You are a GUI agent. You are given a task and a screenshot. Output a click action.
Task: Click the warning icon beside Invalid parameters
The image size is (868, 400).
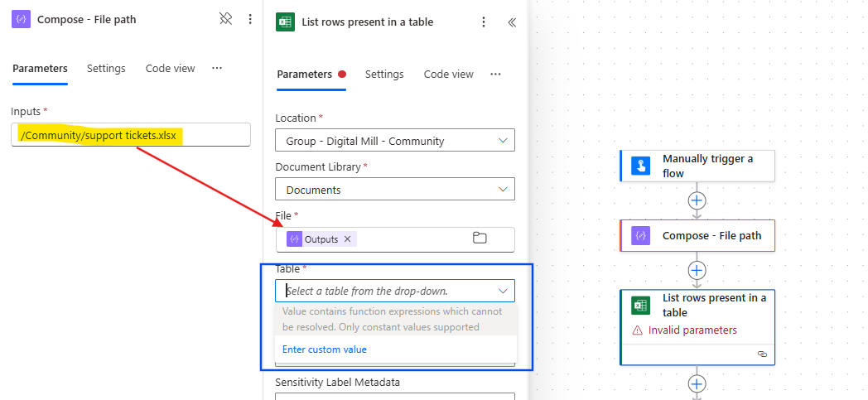click(638, 330)
